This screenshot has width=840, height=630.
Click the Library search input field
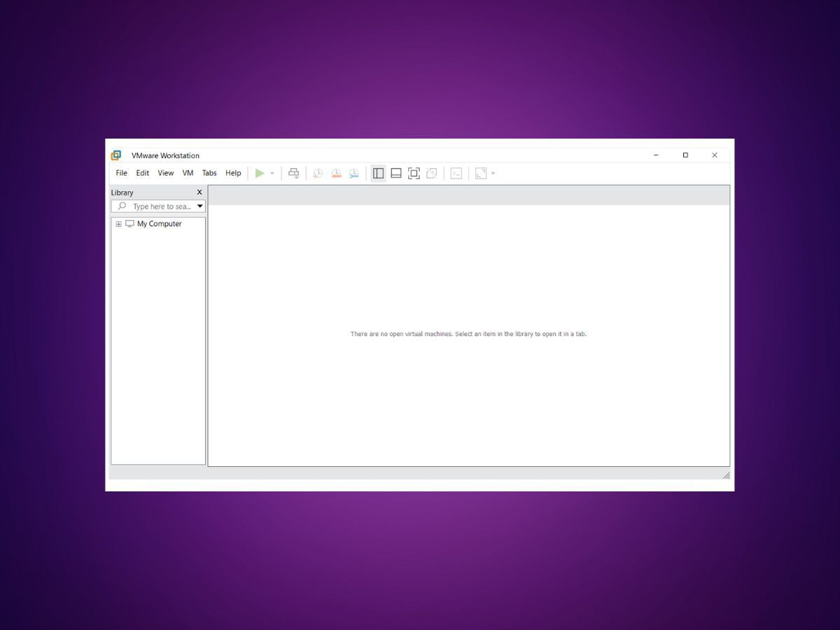click(160, 206)
